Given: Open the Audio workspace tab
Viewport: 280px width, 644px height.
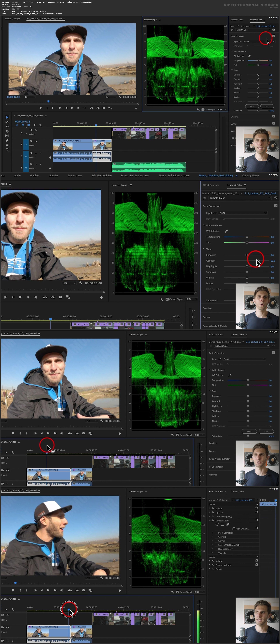Looking at the screenshot, I should [17, 176].
